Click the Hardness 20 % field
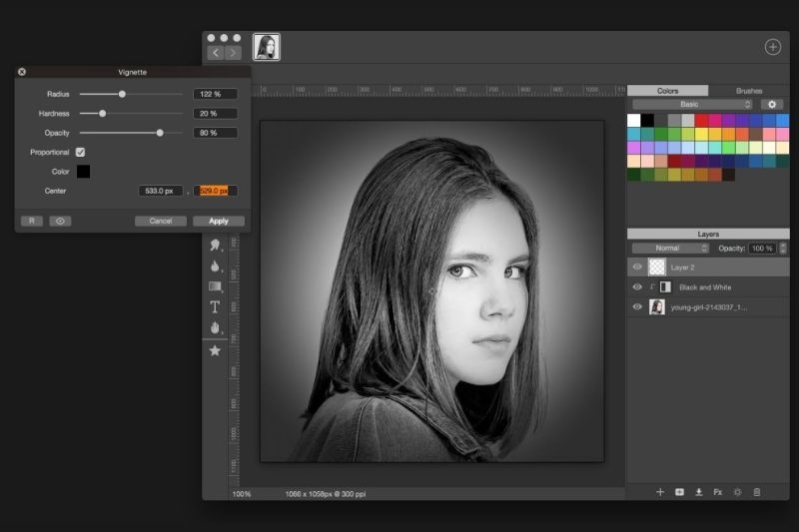 click(215, 114)
